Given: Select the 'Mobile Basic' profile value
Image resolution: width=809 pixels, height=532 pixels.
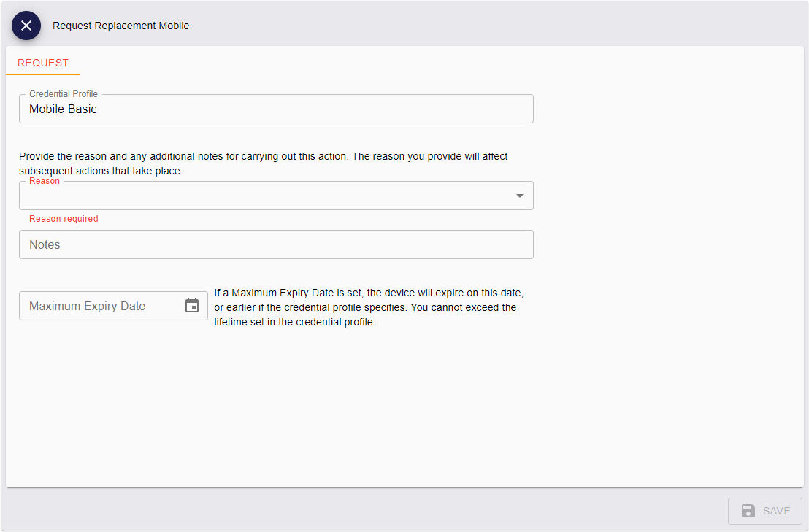Looking at the screenshot, I should tap(63, 109).
